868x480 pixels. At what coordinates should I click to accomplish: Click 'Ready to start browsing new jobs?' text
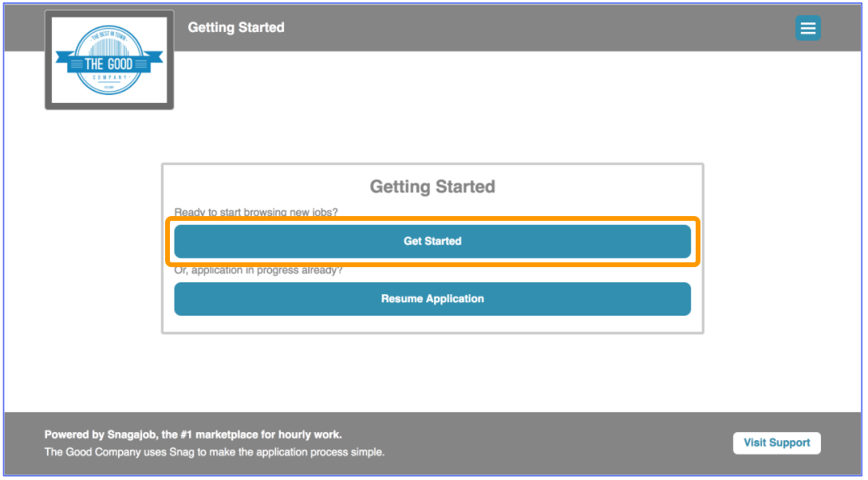[x=256, y=212]
